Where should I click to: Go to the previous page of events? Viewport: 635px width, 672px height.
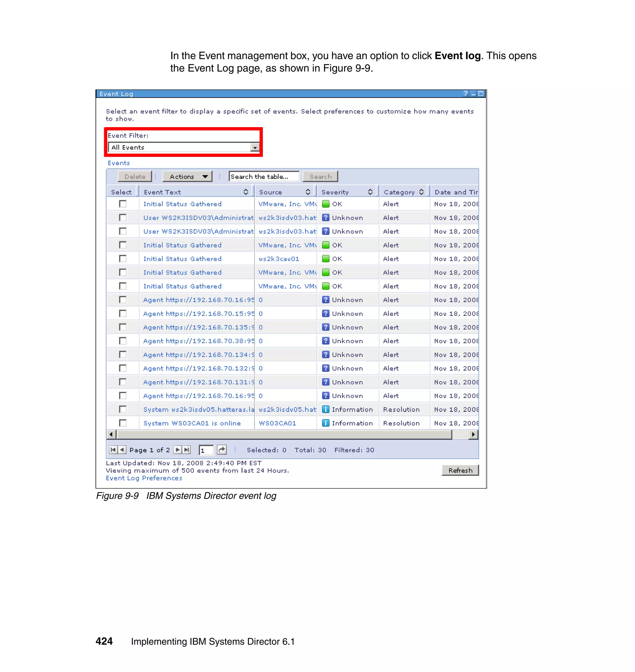pos(122,450)
